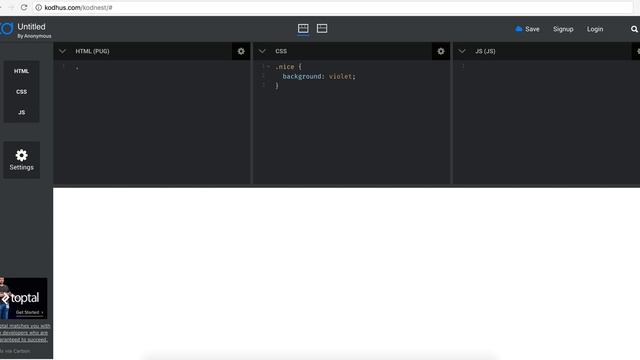Screen dimensions: 640x360
Task: Open Settings gear in sidebar
Action: point(22,160)
